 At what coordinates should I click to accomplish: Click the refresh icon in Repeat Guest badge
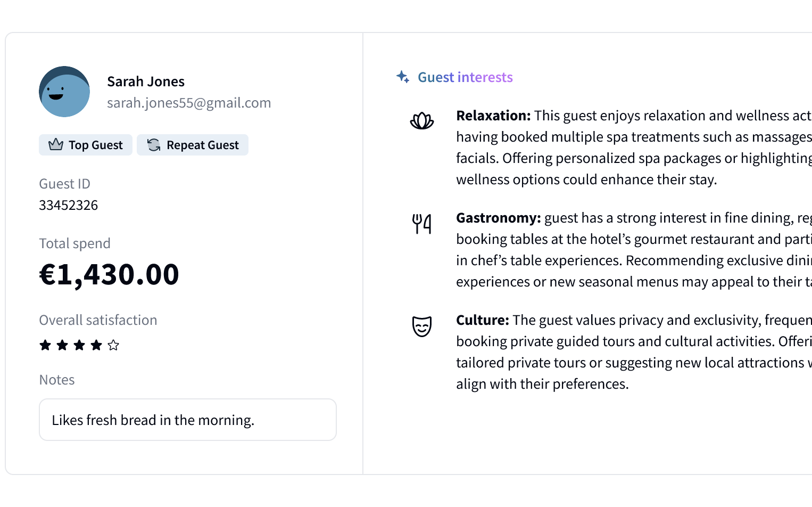click(154, 145)
